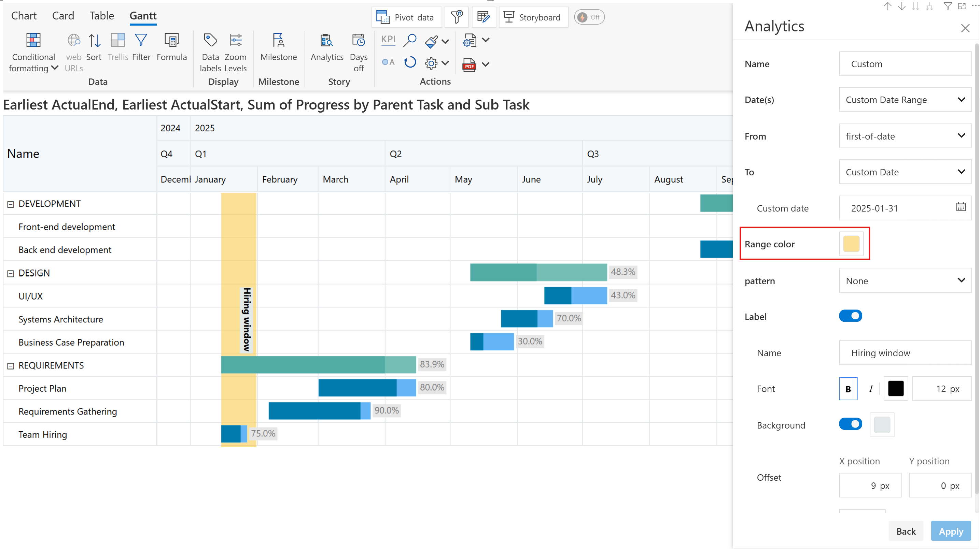Click the Milestone icon
980x550 pixels.
click(x=278, y=41)
